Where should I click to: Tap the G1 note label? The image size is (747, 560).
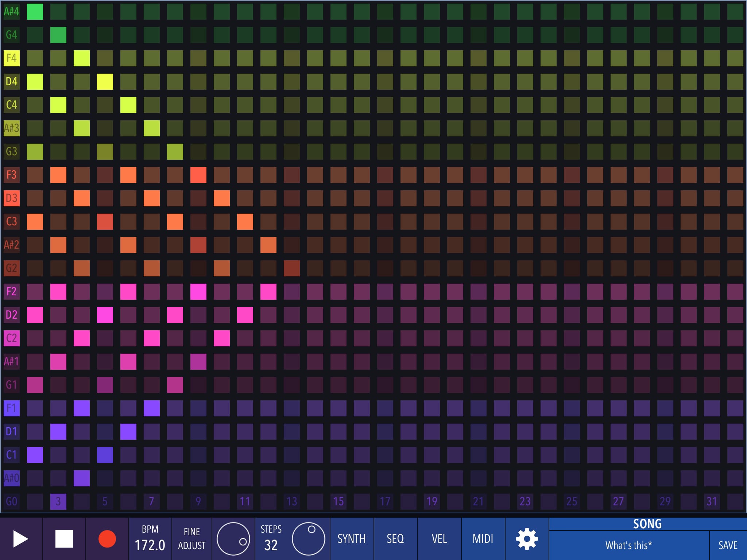pos(12,385)
